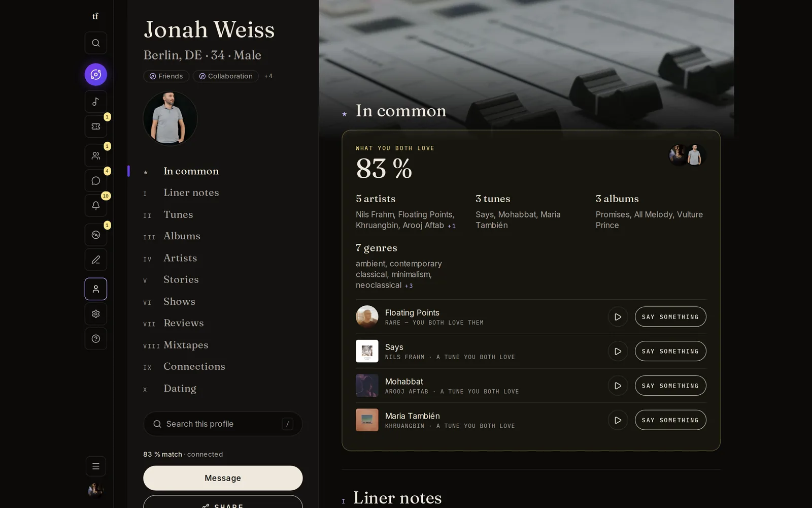
Task: Go to Tunes section
Action: pos(178,215)
